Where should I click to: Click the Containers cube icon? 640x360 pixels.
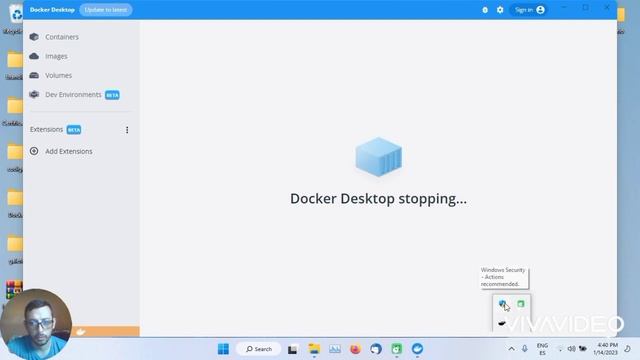coord(34,37)
